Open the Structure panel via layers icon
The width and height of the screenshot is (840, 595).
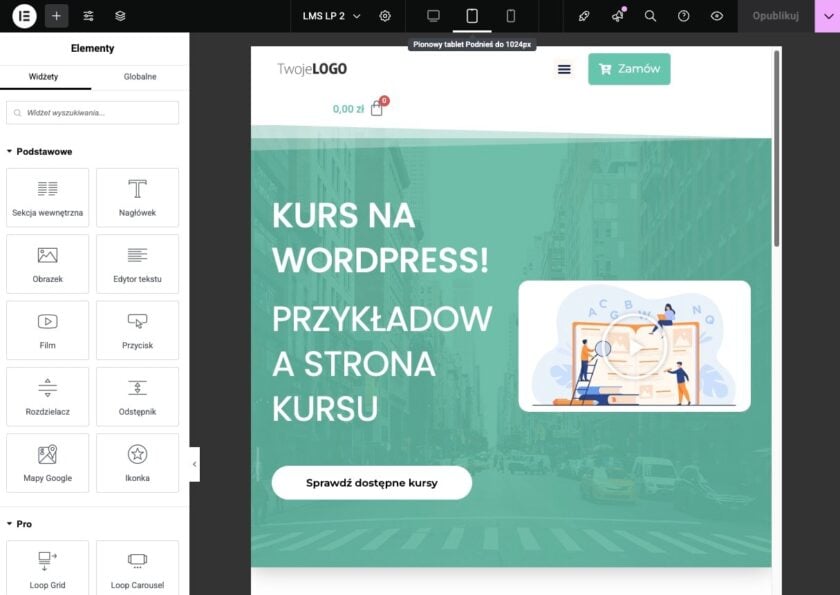click(x=123, y=16)
